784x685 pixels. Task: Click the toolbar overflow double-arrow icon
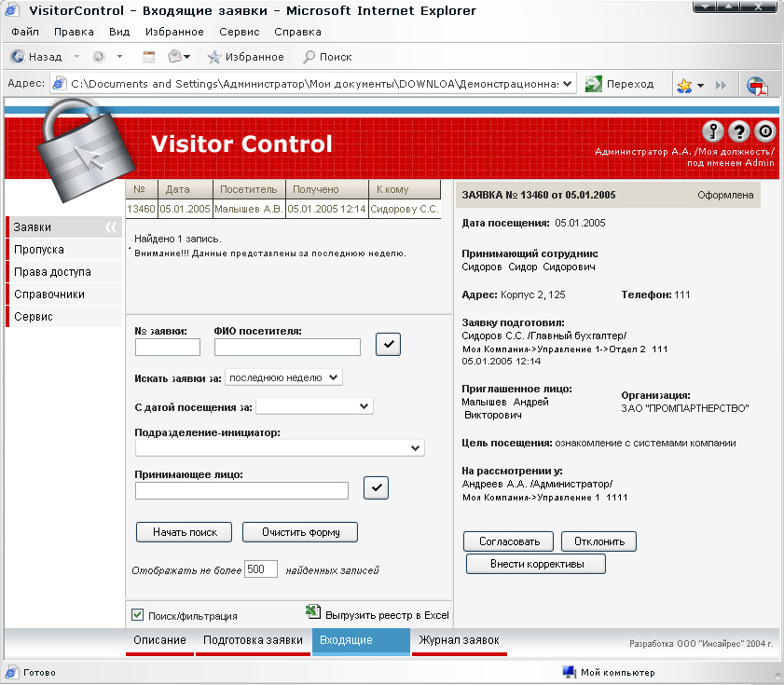(x=721, y=86)
